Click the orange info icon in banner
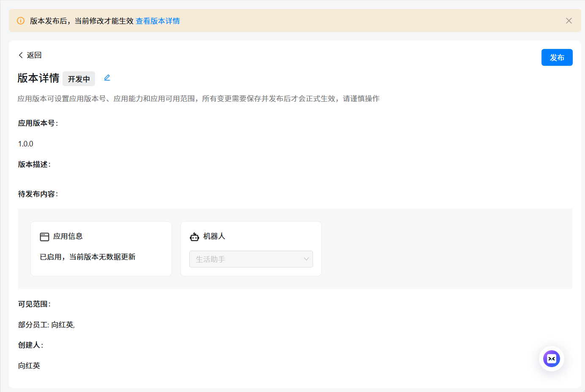Viewport: 585px width, 392px height. [21, 21]
